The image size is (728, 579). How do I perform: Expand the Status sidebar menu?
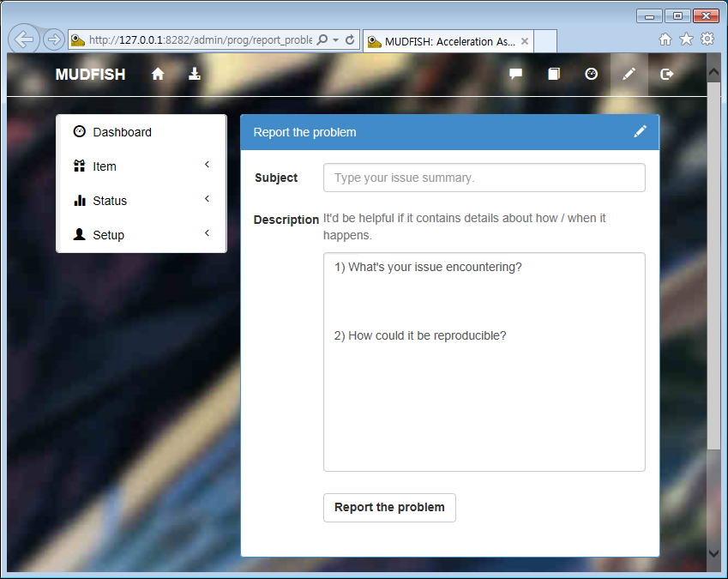[110, 201]
